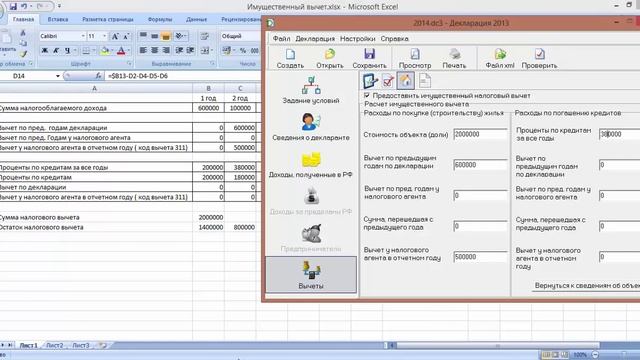The height and width of the screenshot is (360, 640).
Task: Select the bottom vertical align icon
Action: pyautogui.click(x=166, y=36)
